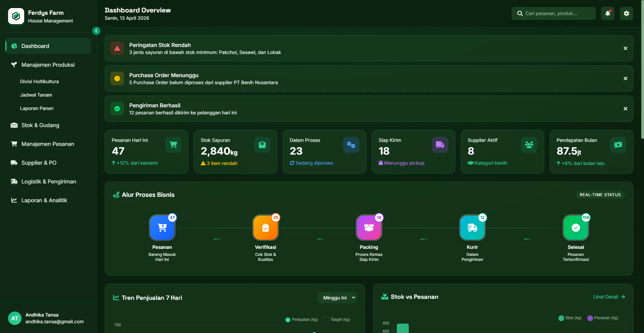
Task: Toggle the Pesanan (kg) legend in Stok vs Pesanan
Action: click(590, 318)
